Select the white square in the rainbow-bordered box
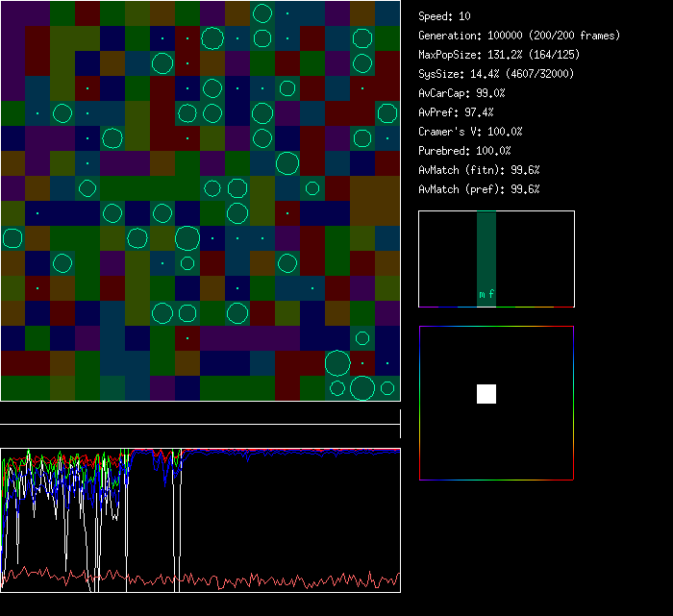The width and height of the screenshot is (673, 616). point(486,393)
